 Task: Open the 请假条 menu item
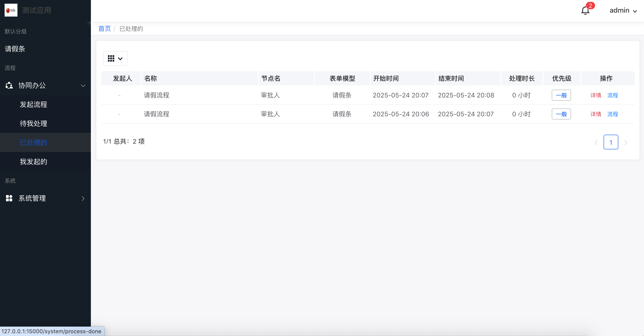(15, 49)
